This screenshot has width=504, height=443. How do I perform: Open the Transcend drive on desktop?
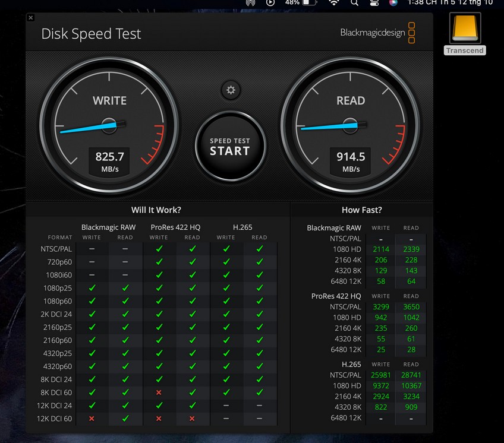point(465,34)
